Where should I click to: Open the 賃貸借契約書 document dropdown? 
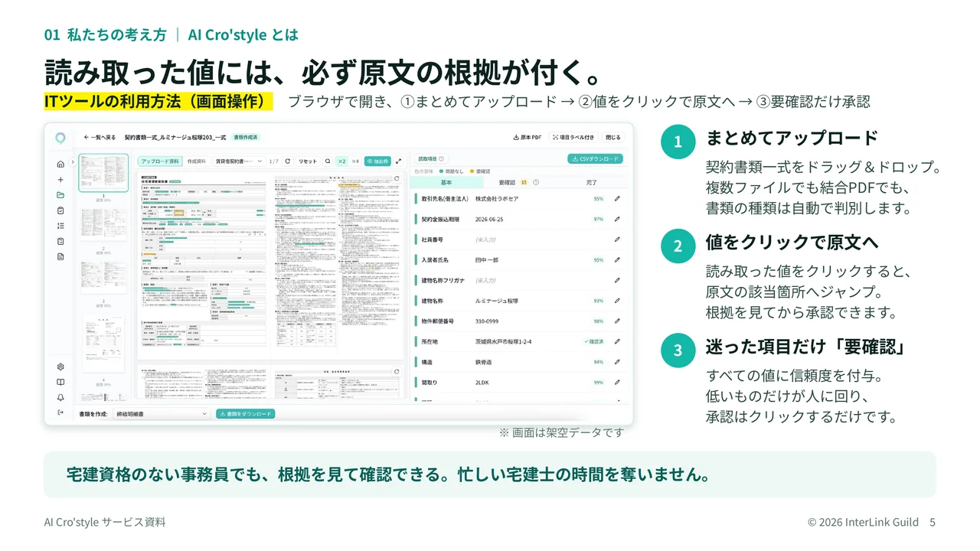(x=237, y=161)
